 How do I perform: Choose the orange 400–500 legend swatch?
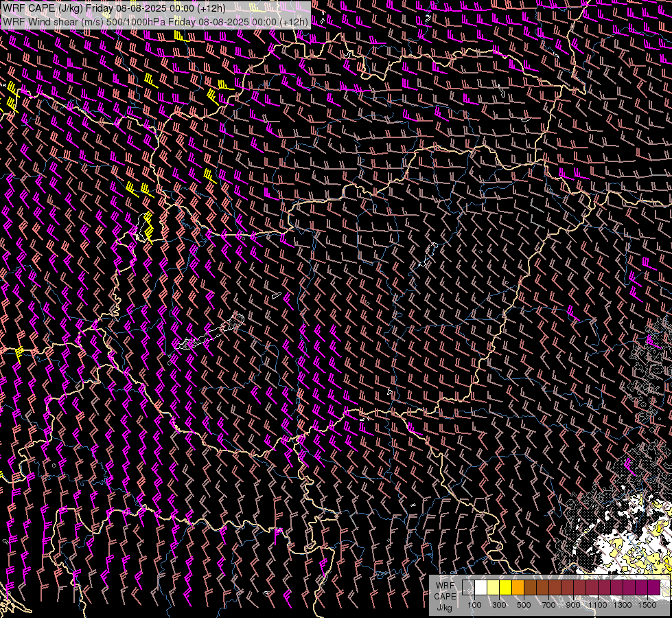[518, 587]
